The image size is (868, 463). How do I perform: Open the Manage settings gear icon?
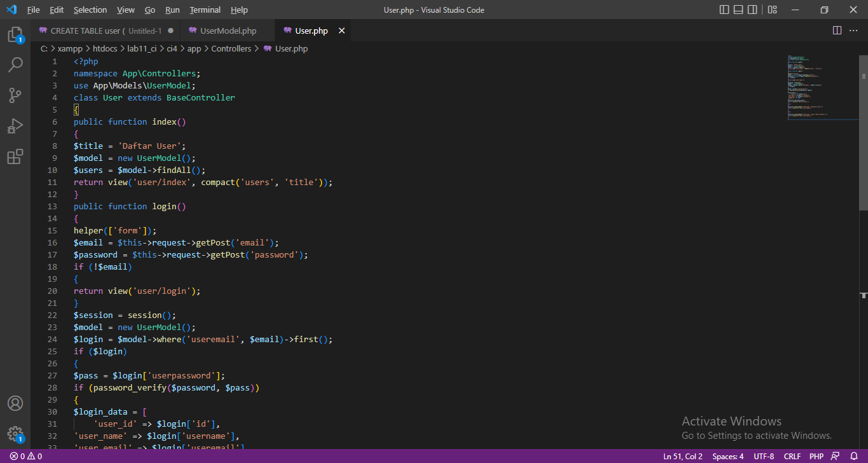tap(15, 433)
